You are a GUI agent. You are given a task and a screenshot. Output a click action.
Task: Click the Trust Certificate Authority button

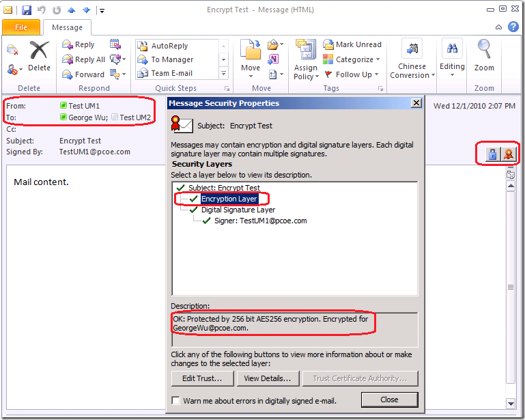tap(360, 378)
